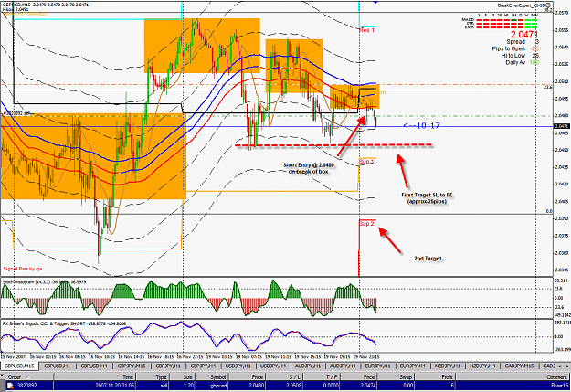
Task: Switch to AUDJPY,H1 chart tab
Action: [308, 366]
